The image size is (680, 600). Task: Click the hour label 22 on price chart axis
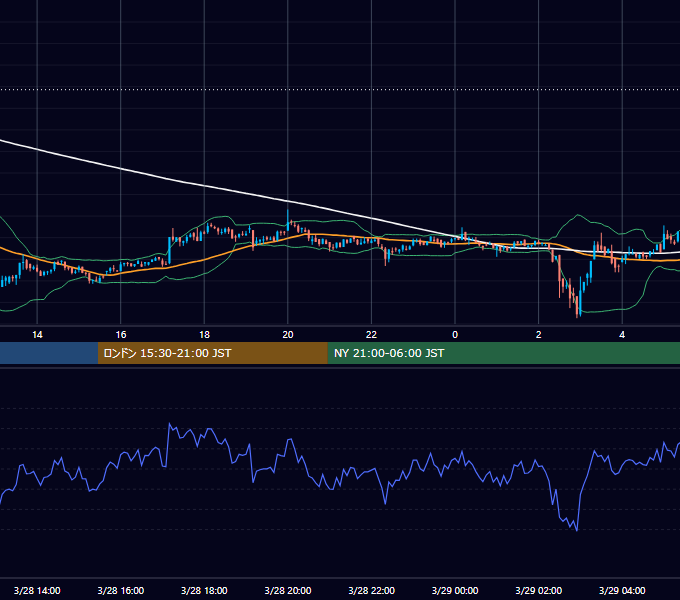click(x=371, y=335)
